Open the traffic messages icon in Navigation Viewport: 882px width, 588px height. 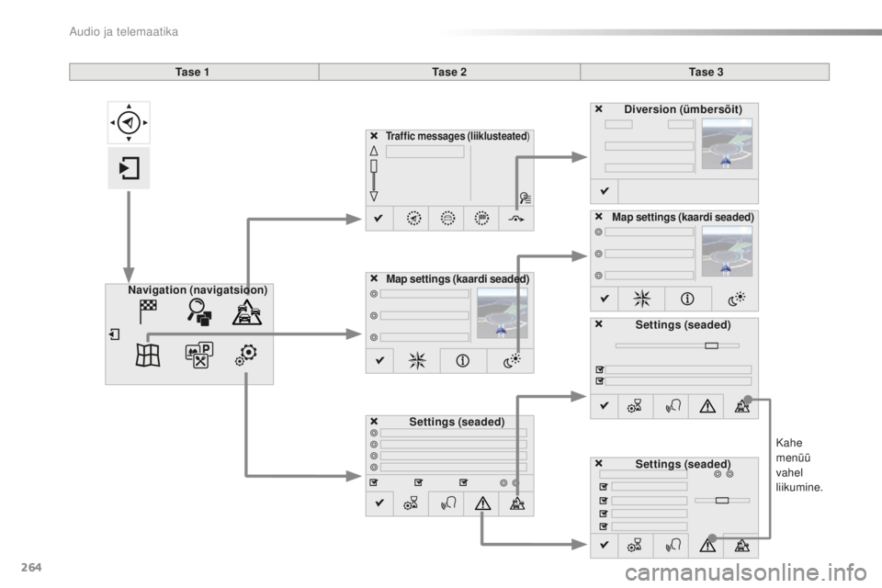click(247, 312)
